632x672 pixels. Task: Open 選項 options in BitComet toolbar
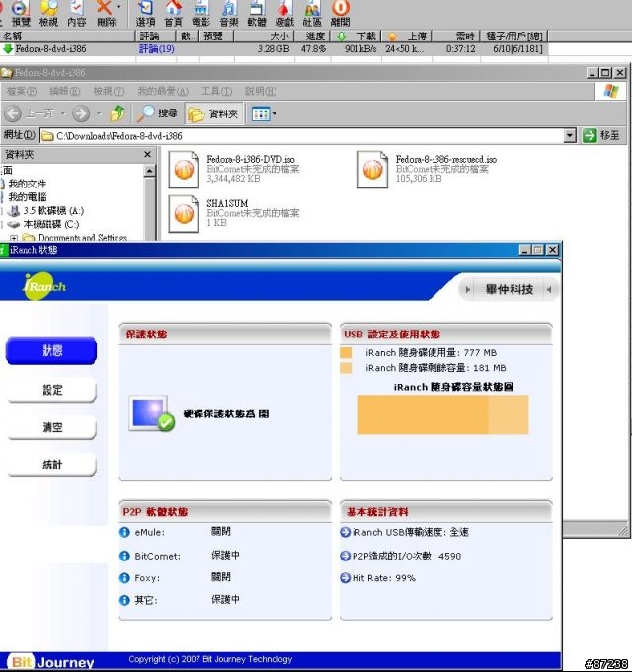(x=145, y=13)
